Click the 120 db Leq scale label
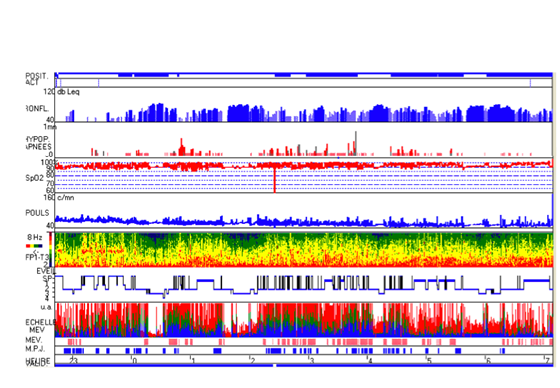The image size is (560, 388). (61, 92)
